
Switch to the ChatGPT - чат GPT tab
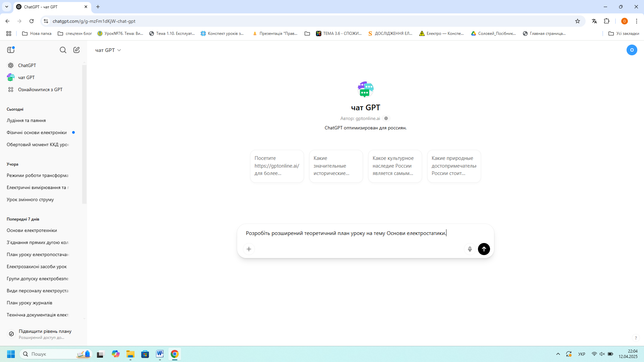pyautogui.click(x=52, y=7)
